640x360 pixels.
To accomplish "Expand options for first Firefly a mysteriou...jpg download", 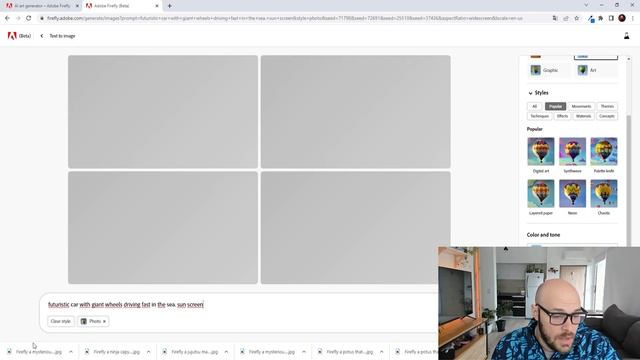I will tap(71, 352).
